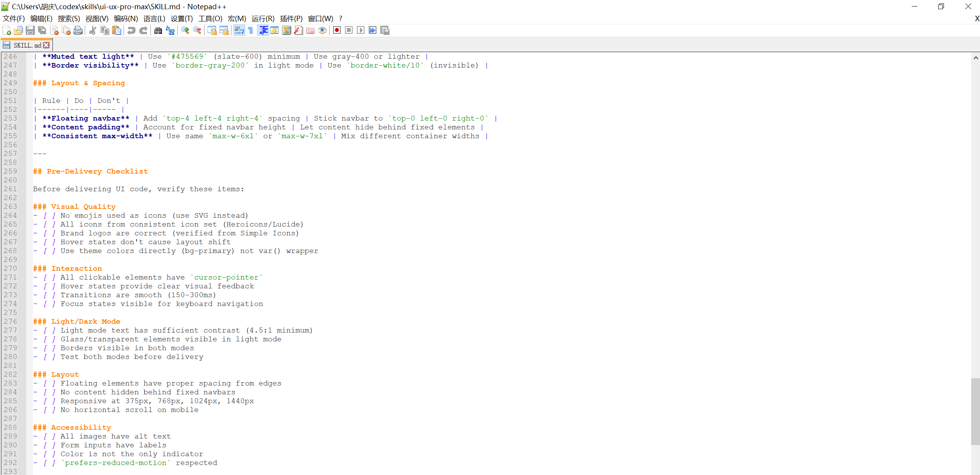Open Folder as Workspace panel
Image resolution: width=980 pixels, height=475 pixels.
(x=310, y=30)
